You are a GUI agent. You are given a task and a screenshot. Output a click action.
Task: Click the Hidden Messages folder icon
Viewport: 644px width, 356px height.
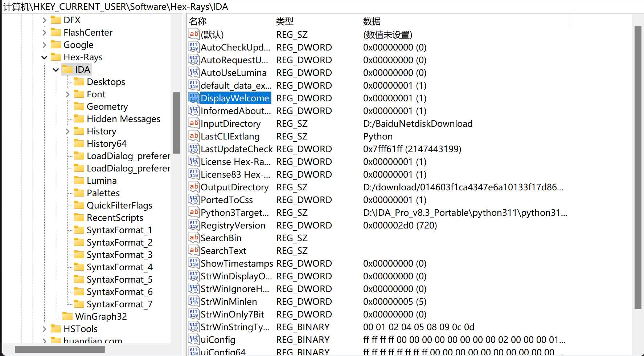click(79, 119)
